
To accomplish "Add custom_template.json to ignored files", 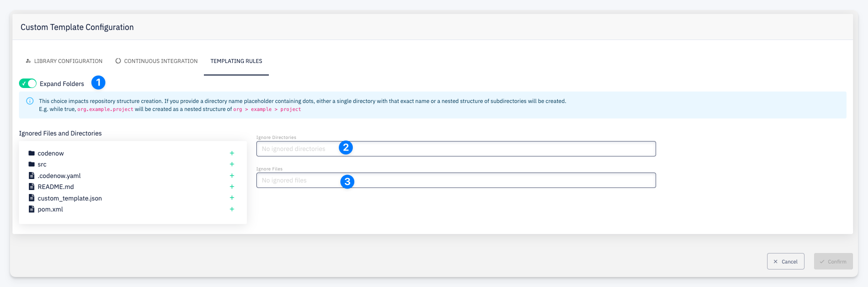I will (x=232, y=197).
